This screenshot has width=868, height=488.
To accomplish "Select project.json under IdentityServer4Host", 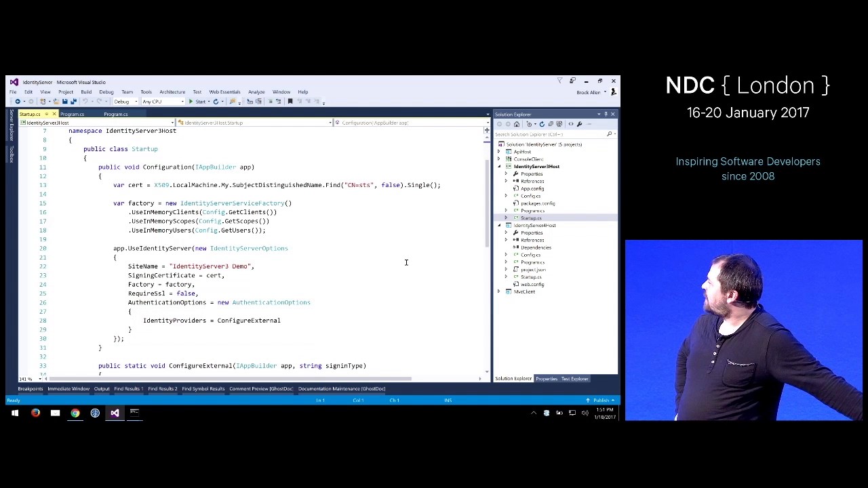I will tap(533, 270).
